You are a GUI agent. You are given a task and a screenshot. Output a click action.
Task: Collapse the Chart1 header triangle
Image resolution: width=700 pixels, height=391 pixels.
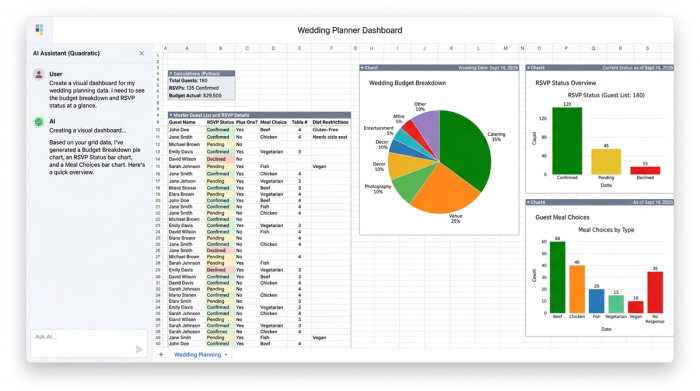coord(362,68)
